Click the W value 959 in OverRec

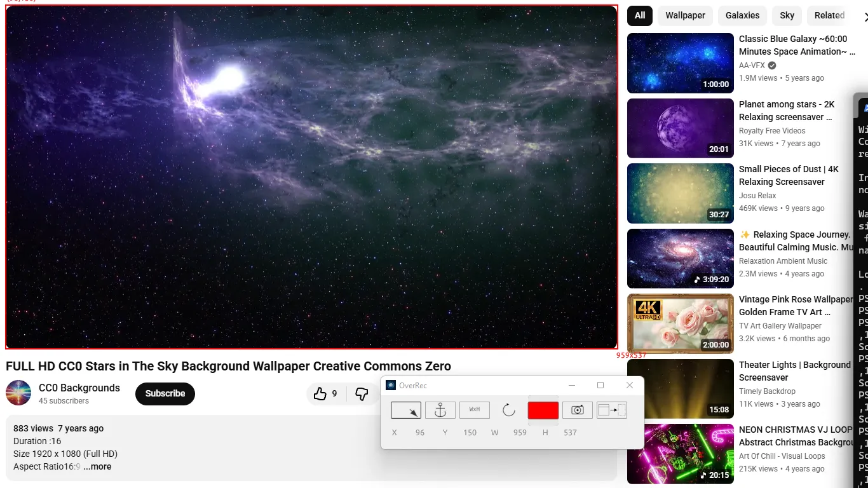click(520, 432)
